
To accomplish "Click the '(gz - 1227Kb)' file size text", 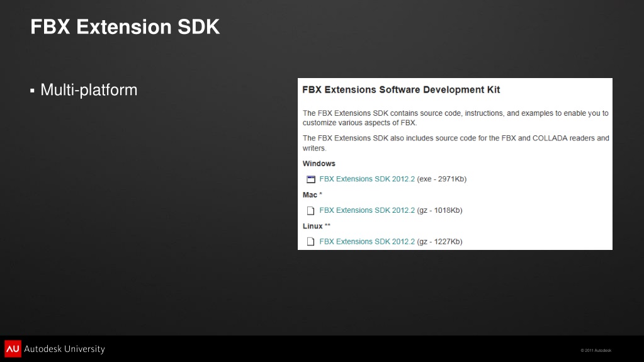I will pos(439,242).
